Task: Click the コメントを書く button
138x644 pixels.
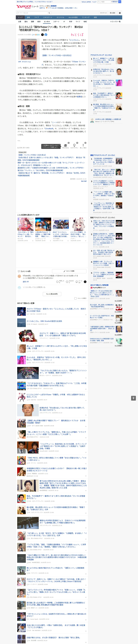Action: (69, 271)
